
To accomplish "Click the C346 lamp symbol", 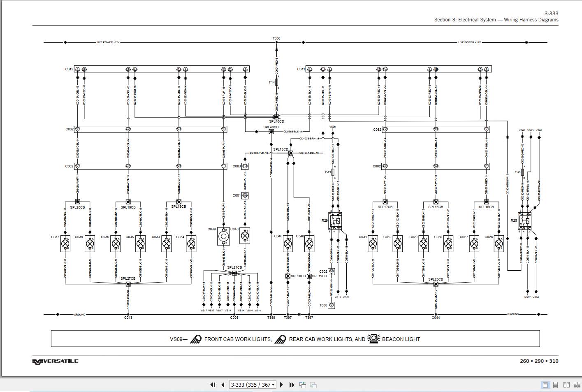I will 288,244.
